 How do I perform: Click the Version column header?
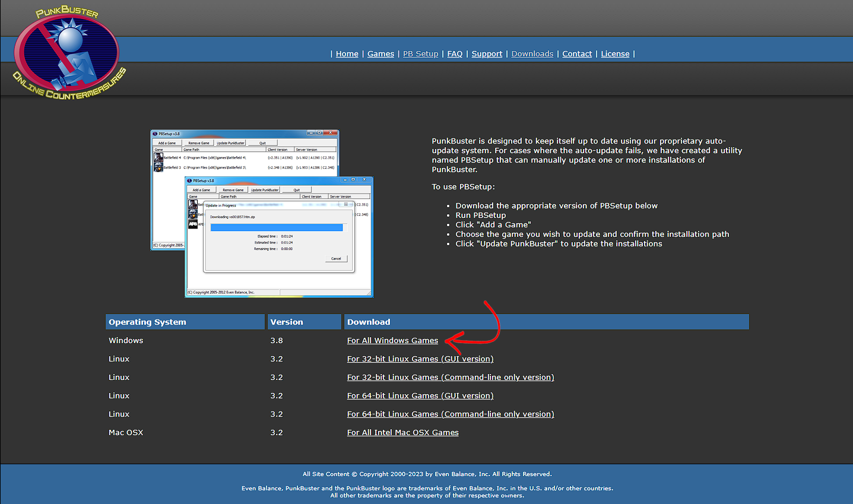[x=305, y=322]
